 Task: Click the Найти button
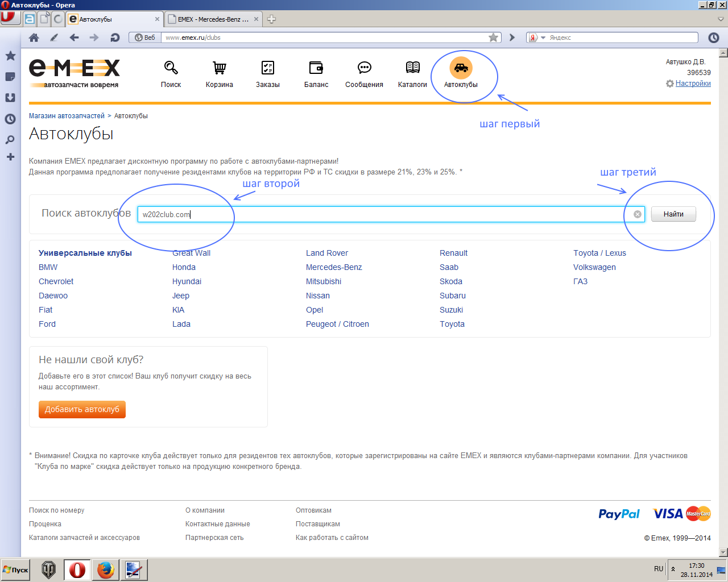(x=673, y=214)
